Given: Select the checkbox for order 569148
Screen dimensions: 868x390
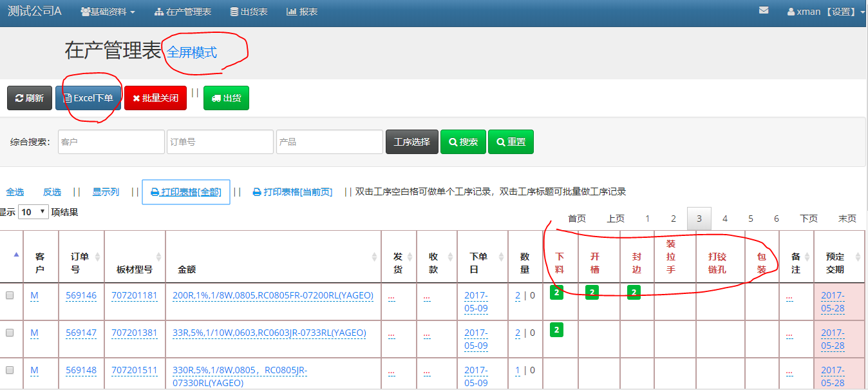Looking at the screenshot, I should (x=10, y=371).
